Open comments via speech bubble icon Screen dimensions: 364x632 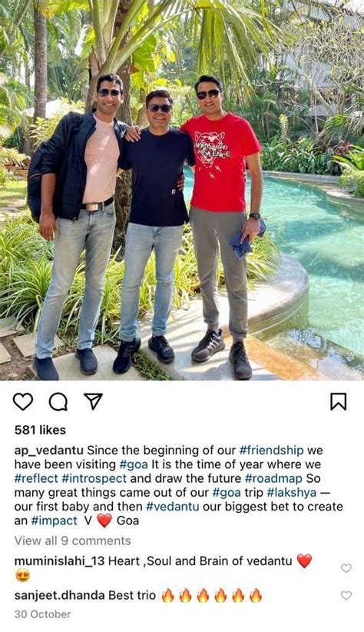point(58,401)
